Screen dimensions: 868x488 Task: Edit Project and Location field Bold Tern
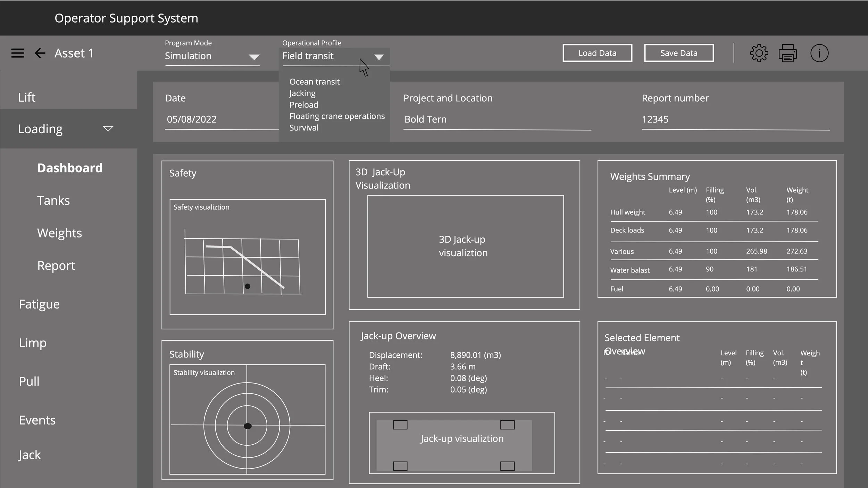coord(497,119)
